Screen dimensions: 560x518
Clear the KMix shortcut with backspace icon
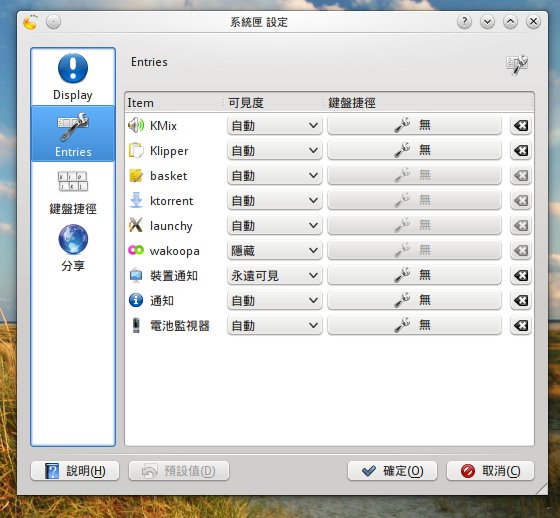(x=521, y=125)
